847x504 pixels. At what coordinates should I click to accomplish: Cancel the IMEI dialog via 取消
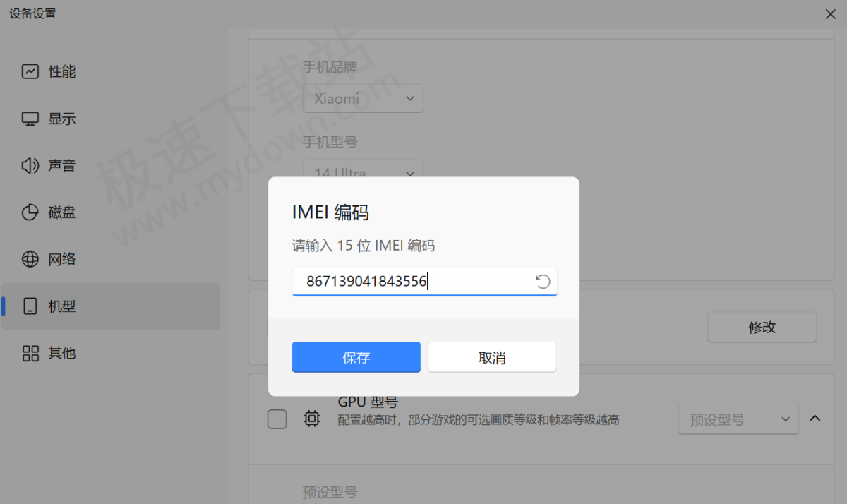[x=492, y=357]
